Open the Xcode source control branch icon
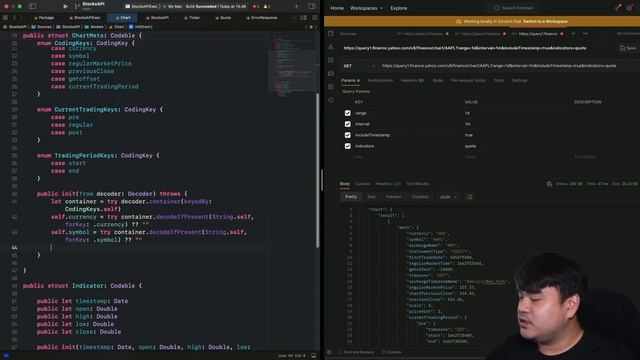640x360 pixels. [x=77, y=6]
